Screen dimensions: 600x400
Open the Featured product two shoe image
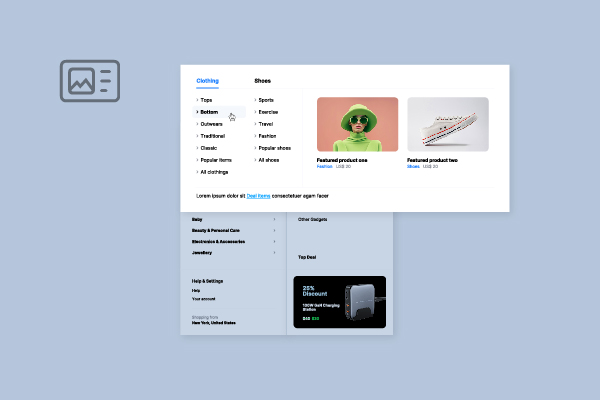click(448, 124)
